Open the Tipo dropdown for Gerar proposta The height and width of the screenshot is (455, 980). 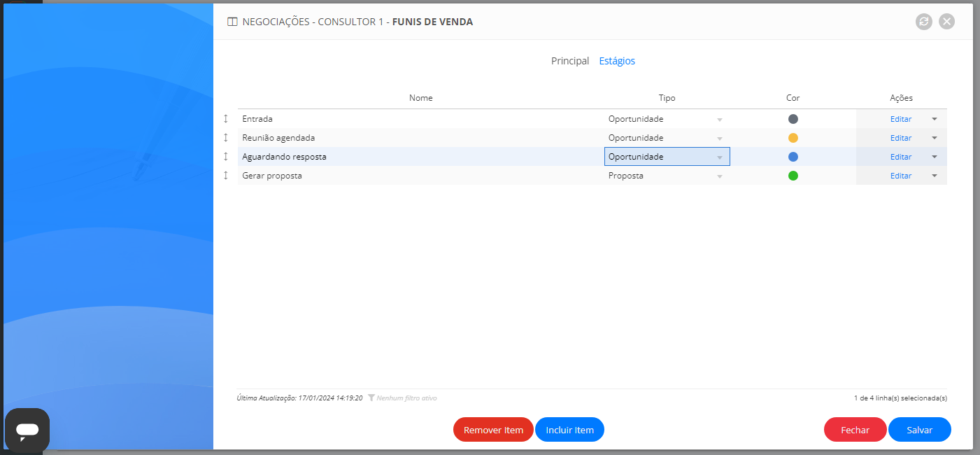click(720, 176)
